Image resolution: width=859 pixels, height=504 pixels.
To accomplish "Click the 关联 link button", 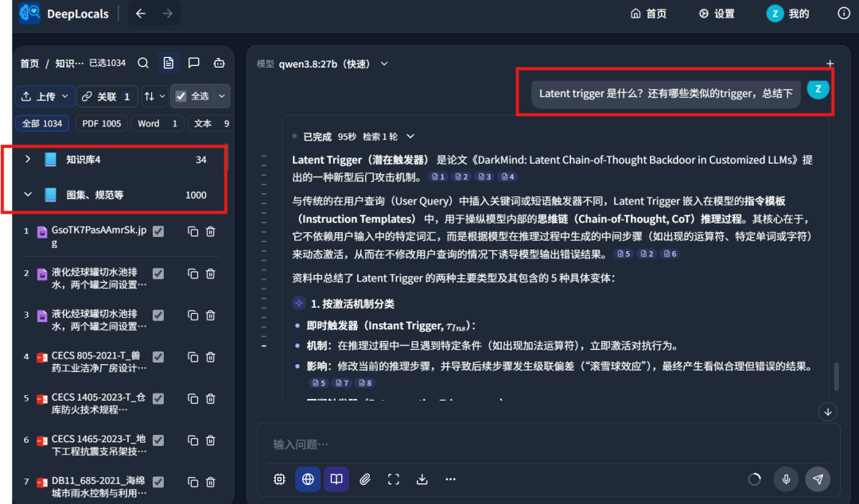I will (x=107, y=96).
